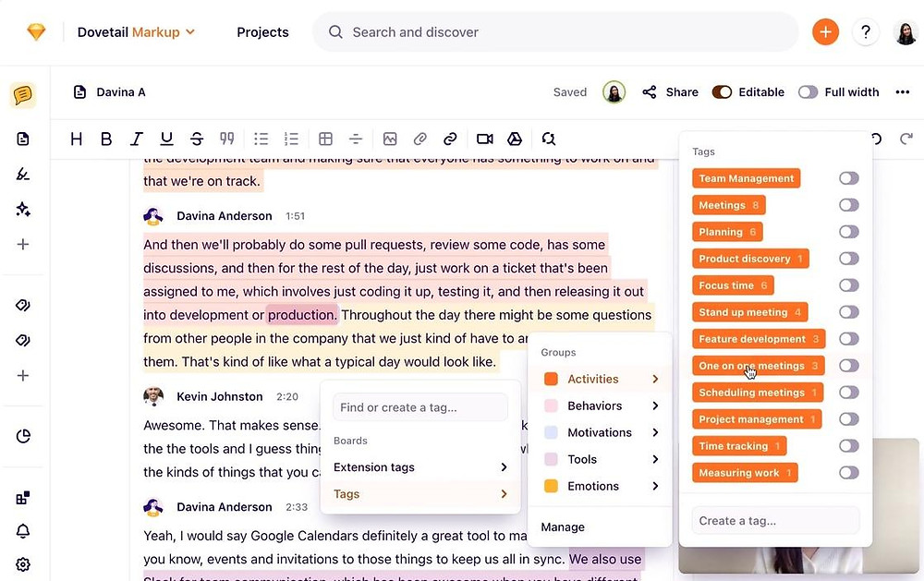Screen dimensions: 924x581
Task: Select the Motivations group entry
Action: tap(600, 432)
